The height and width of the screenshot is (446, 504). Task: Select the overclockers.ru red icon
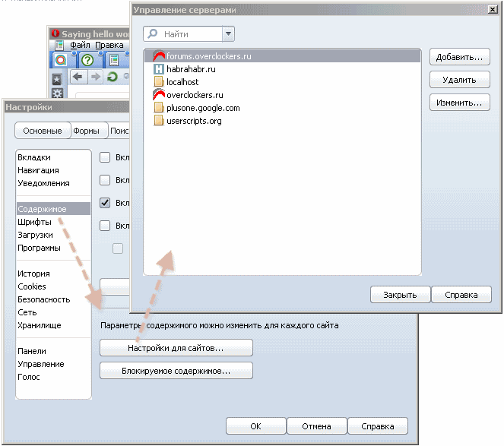click(x=159, y=95)
